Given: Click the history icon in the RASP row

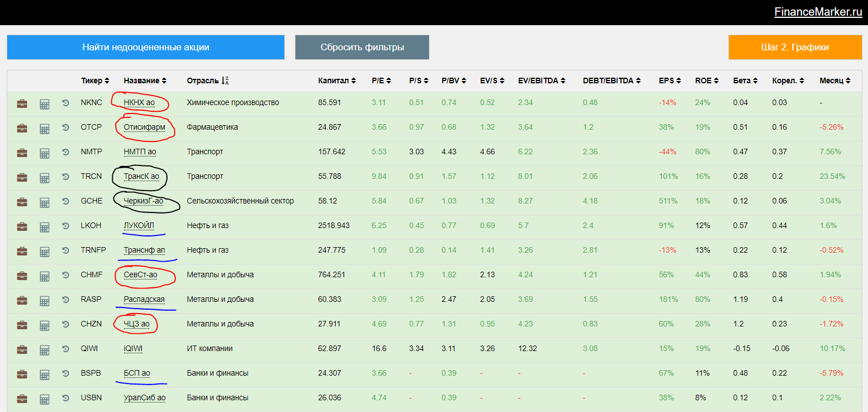Looking at the screenshot, I should coord(65,300).
